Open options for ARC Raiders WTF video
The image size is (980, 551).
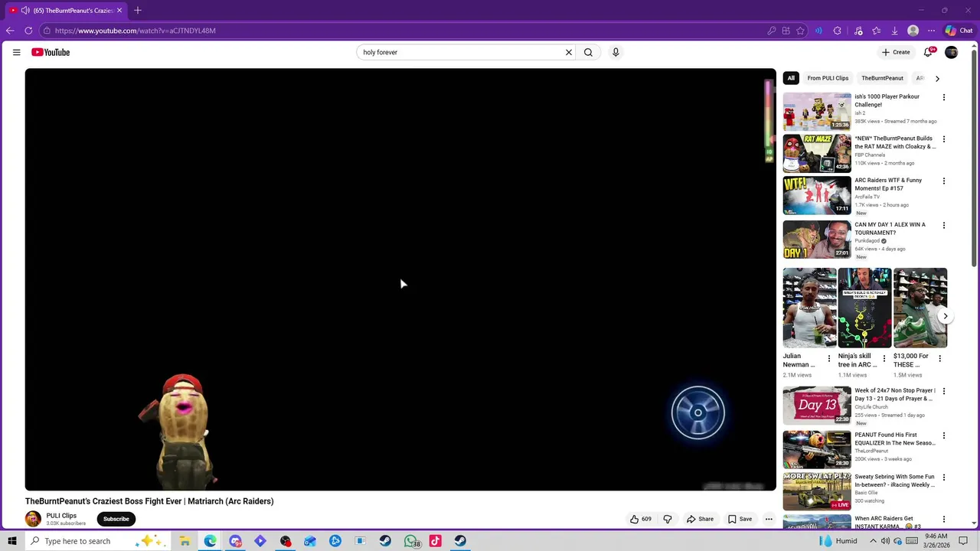tap(944, 181)
